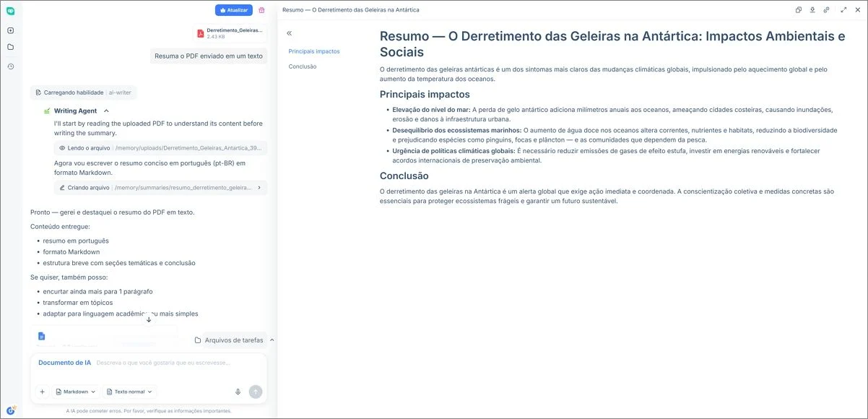Open the files panel in the sidebar
This screenshot has width=868, height=419.
(x=11, y=46)
